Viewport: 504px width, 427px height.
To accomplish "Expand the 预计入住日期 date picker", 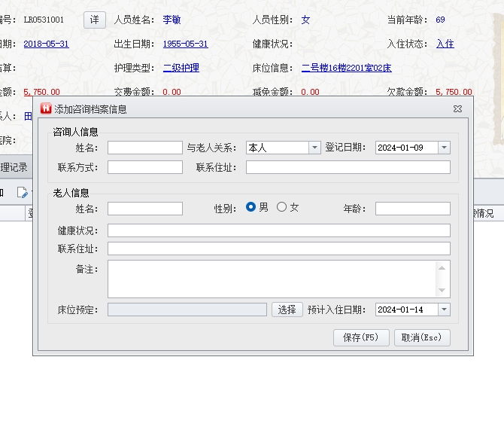I will click(444, 310).
